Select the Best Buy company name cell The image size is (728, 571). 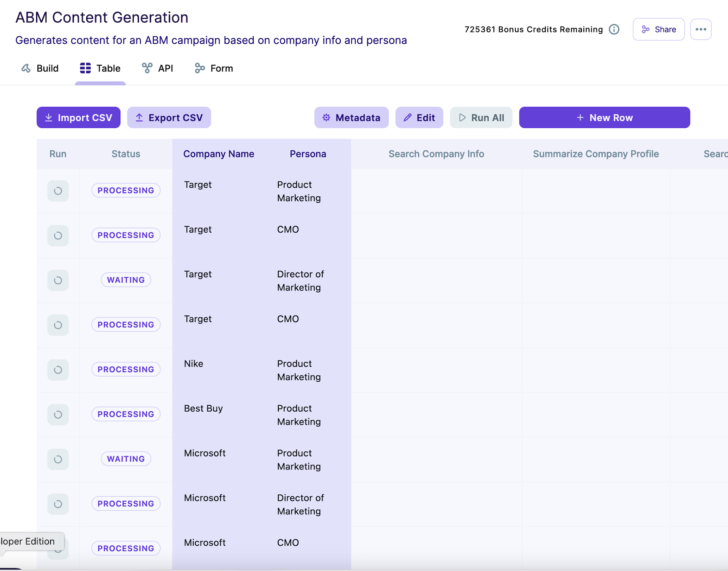pyautogui.click(x=204, y=409)
